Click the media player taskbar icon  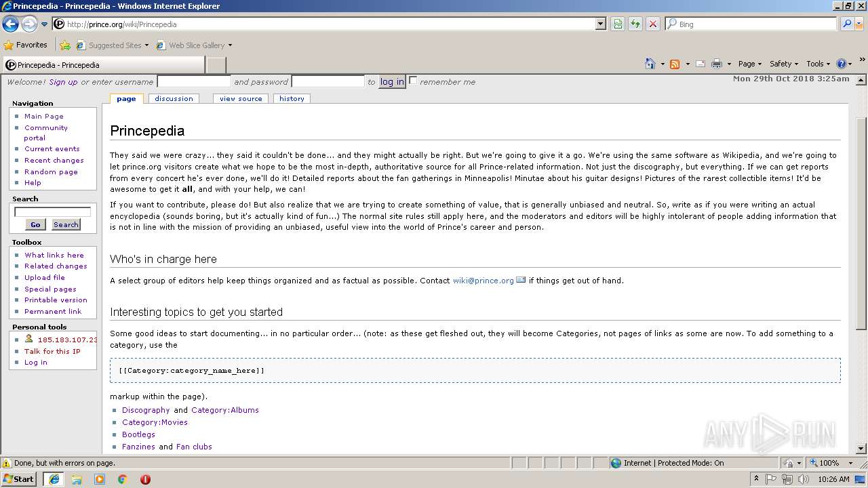pyautogui.click(x=100, y=479)
